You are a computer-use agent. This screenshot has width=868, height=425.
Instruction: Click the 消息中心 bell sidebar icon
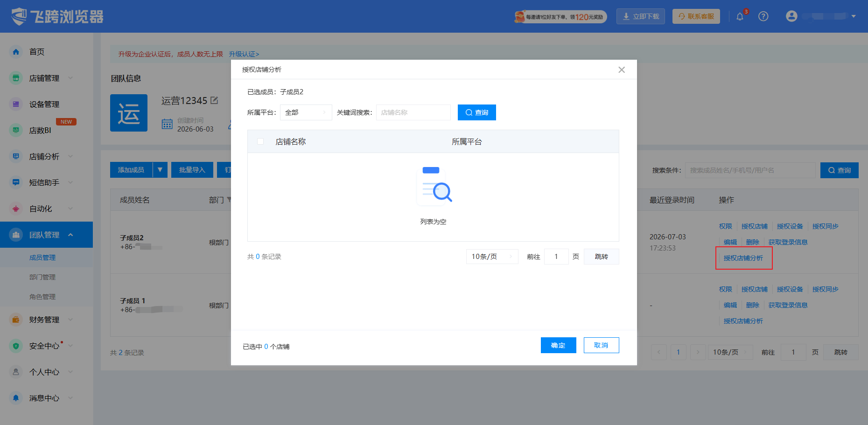tap(16, 398)
